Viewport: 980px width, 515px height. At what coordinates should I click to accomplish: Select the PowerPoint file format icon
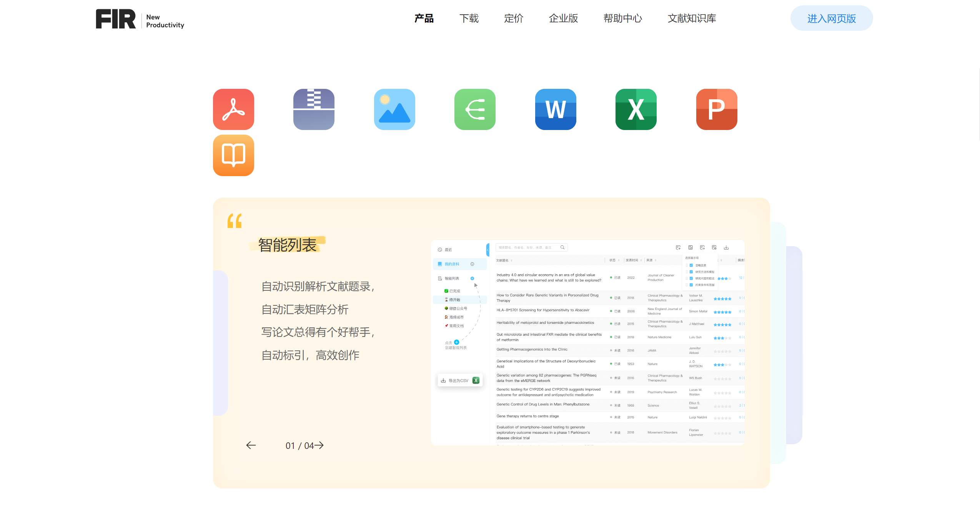(x=716, y=109)
